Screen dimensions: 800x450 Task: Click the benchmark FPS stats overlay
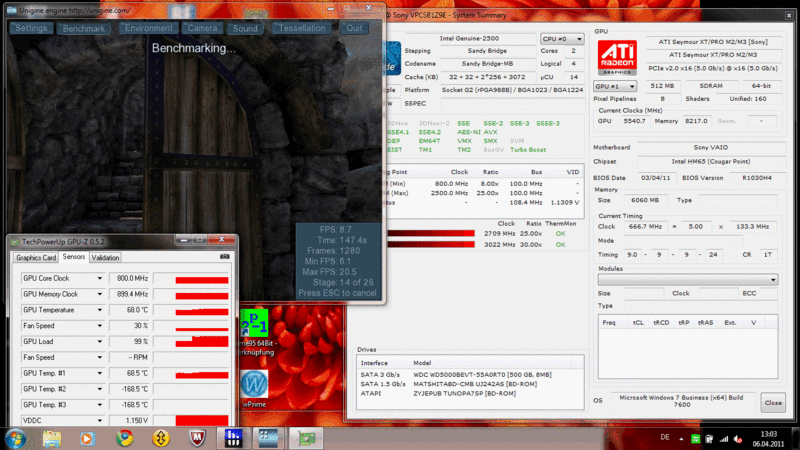(x=338, y=261)
